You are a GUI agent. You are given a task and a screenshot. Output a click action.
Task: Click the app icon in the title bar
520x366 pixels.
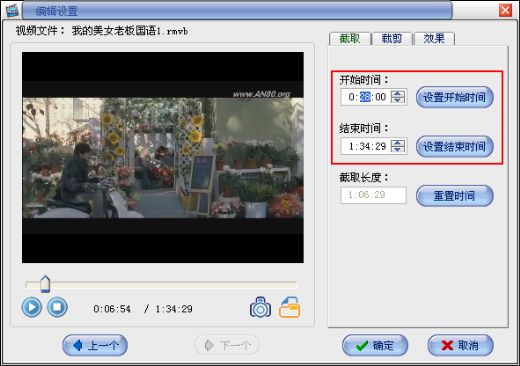coord(12,10)
